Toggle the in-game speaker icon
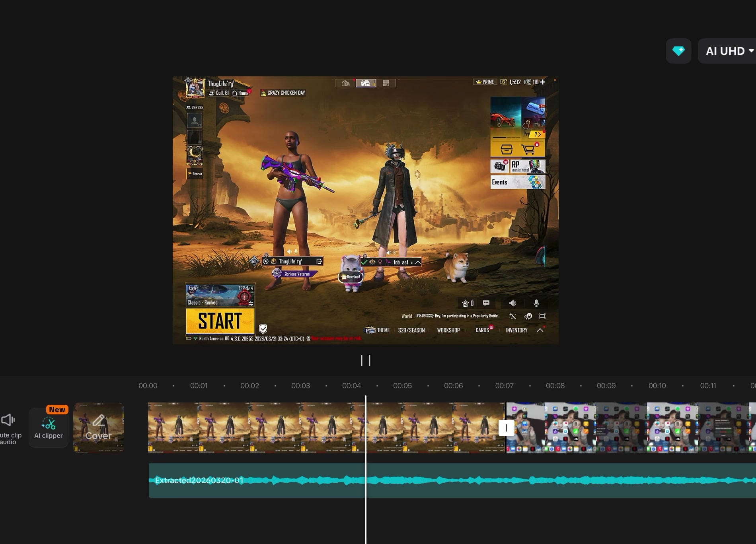Image resolution: width=756 pixels, height=544 pixels. point(513,303)
